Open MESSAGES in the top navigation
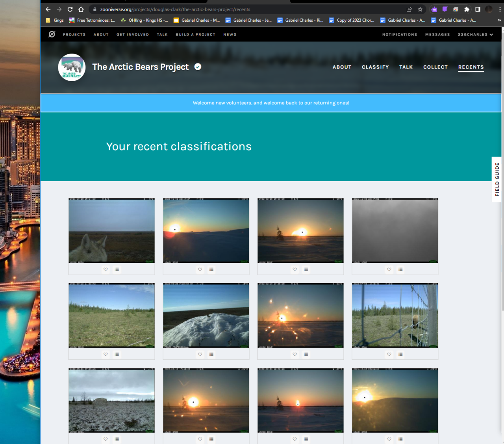This screenshot has height=444, width=504. [x=437, y=35]
